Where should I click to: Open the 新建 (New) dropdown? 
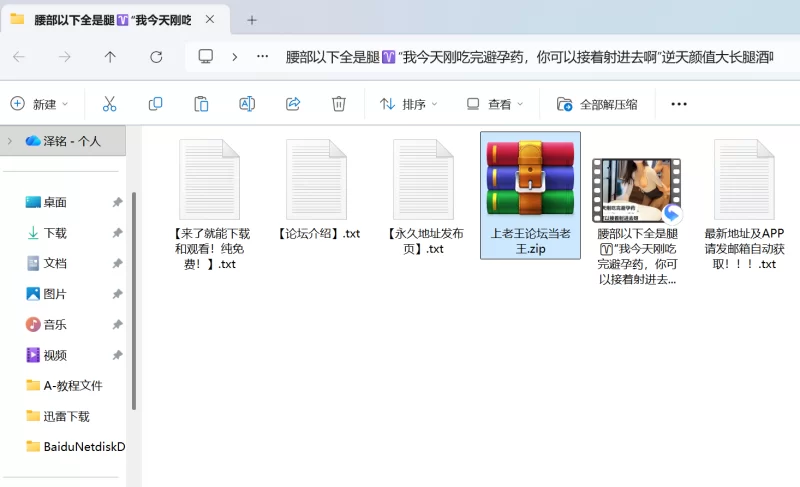pyautogui.click(x=39, y=104)
